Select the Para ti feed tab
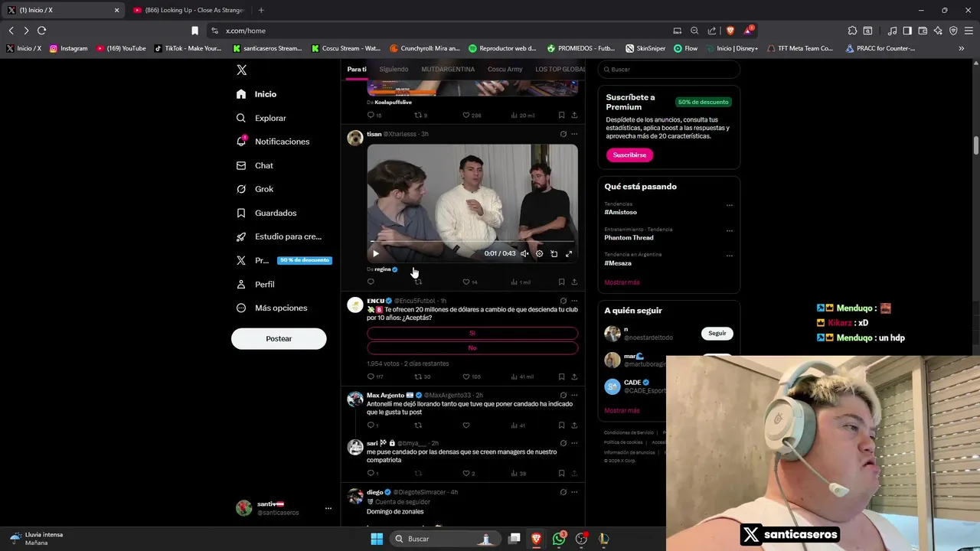The width and height of the screenshot is (980, 551). [357, 69]
